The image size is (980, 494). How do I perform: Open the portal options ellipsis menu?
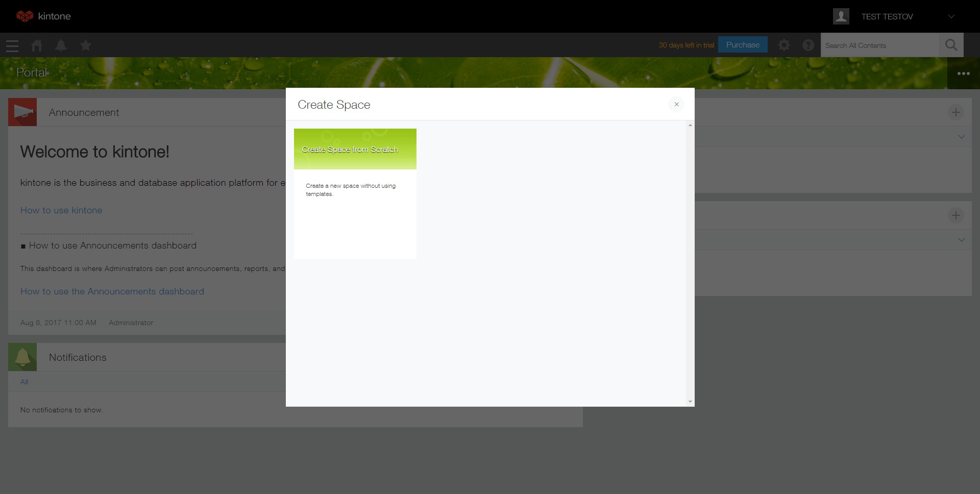[x=963, y=73]
